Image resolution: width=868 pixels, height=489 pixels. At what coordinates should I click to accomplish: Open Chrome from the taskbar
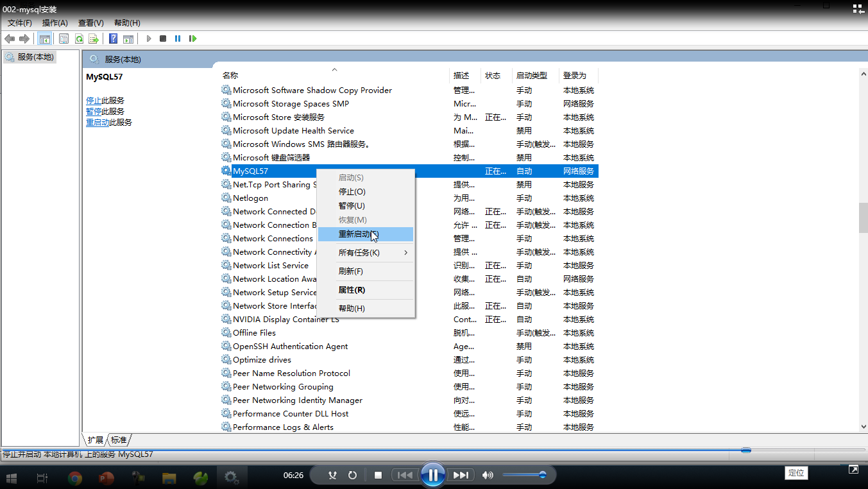(75, 478)
